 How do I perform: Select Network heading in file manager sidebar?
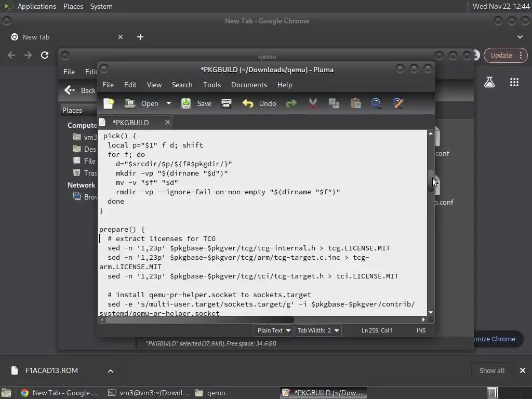(x=82, y=185)
